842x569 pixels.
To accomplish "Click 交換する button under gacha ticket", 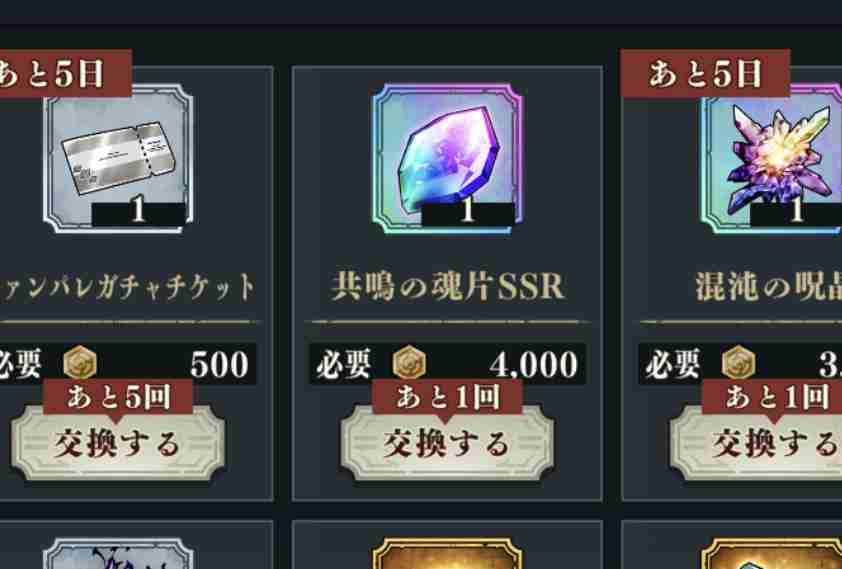I will click(x=118, y=443).
